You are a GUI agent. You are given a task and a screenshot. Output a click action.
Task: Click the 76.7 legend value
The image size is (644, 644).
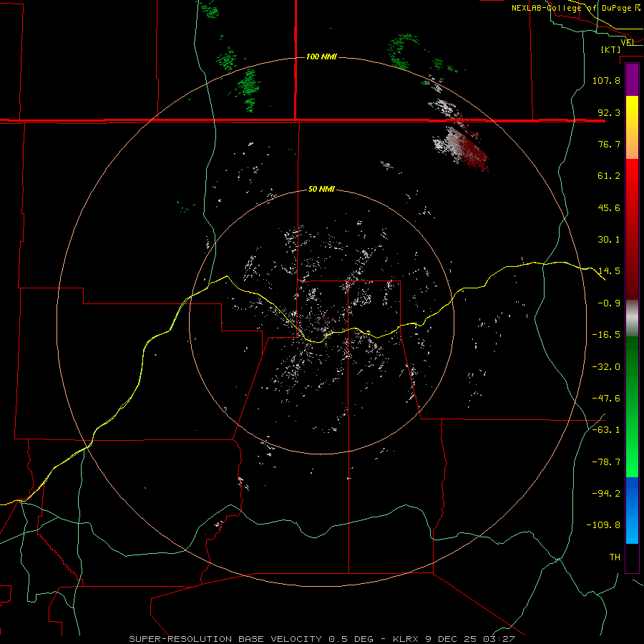click(609, 144)
